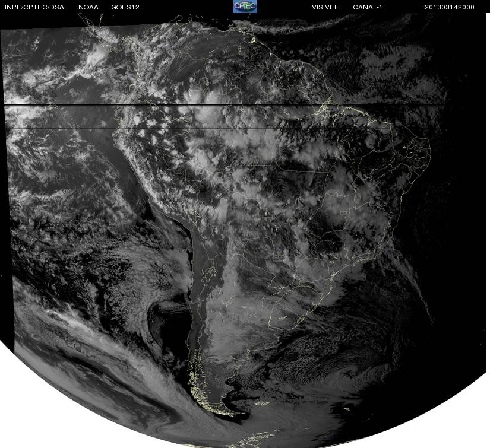
Task: Click the INPE/CPTEC/DSA header label
Action: 34,7
